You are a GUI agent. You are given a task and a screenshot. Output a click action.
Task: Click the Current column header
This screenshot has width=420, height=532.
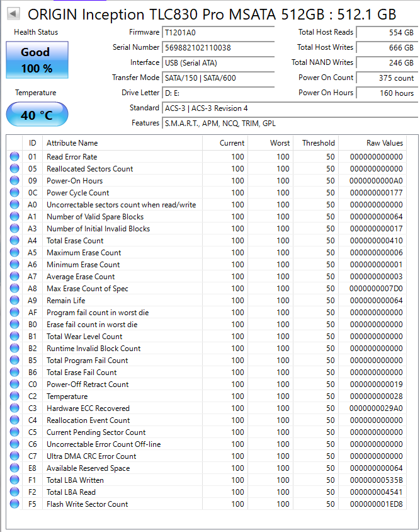point(225,143)
